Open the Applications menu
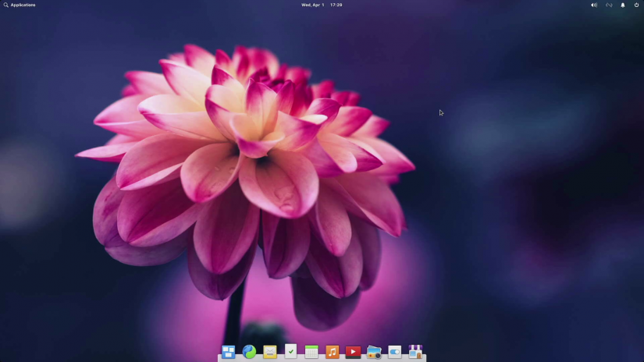This screenshot has height=362, width=644. point(20,5)
